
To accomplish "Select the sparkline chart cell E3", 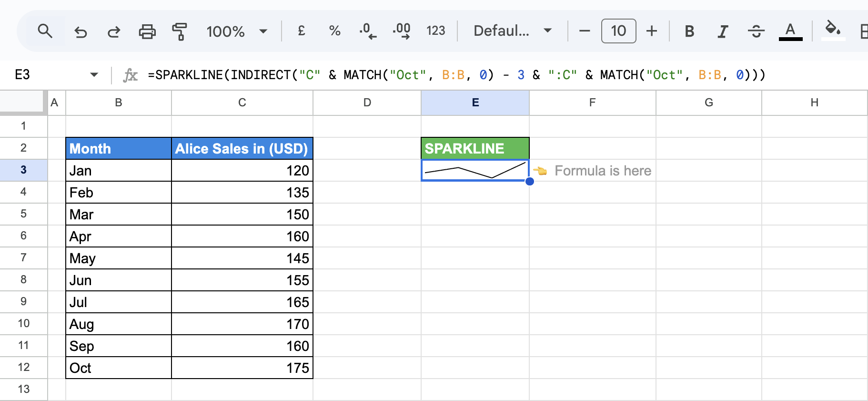I will (x=475, y=170).
